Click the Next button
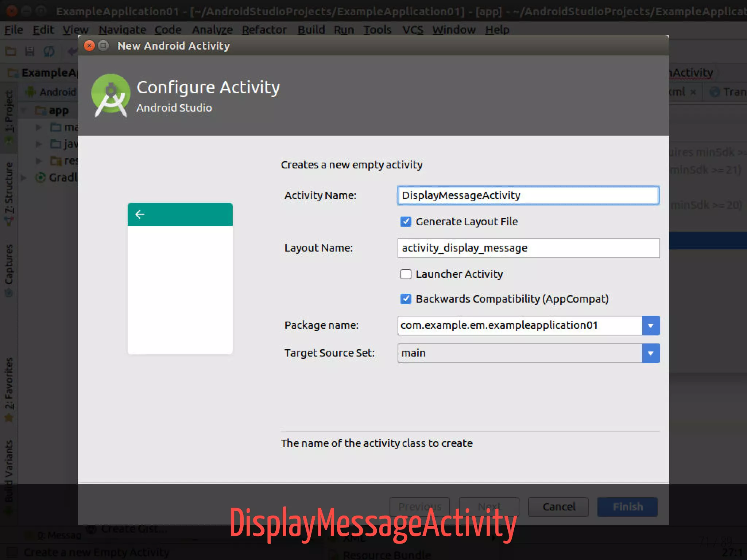 489,507
